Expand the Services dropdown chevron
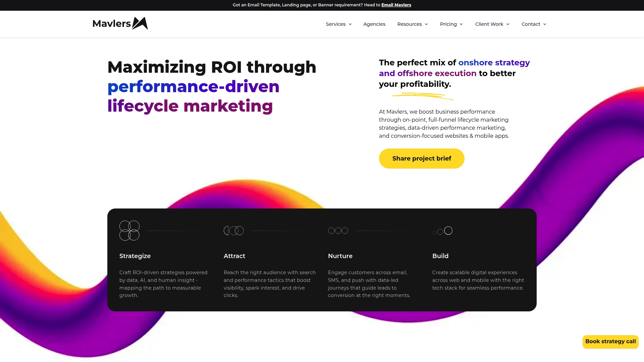 click(350, 24)
